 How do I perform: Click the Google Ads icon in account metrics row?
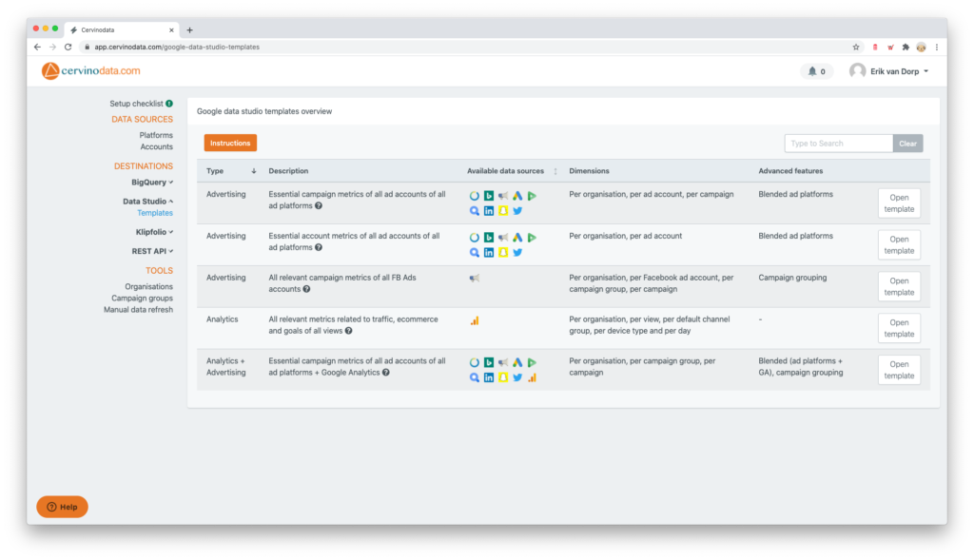point(517,237)
